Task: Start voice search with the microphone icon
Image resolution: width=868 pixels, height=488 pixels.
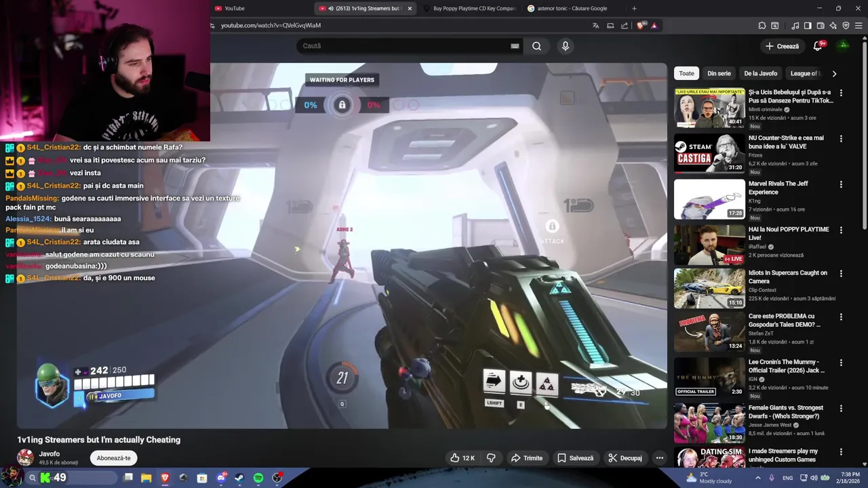Action: pos(566,46)
